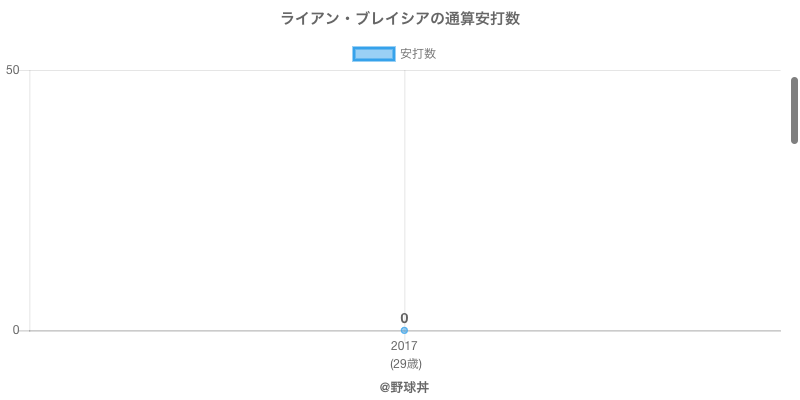Click the player name ライアン・ブレイシア in title
Viewport: 800px width, 400px height.
pos(349,19)
